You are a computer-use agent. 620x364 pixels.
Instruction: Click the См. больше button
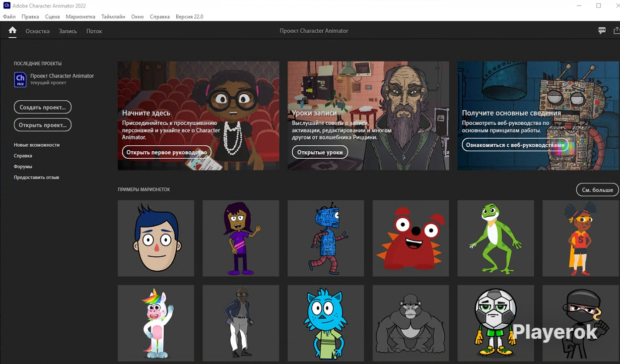coord(598,189)
